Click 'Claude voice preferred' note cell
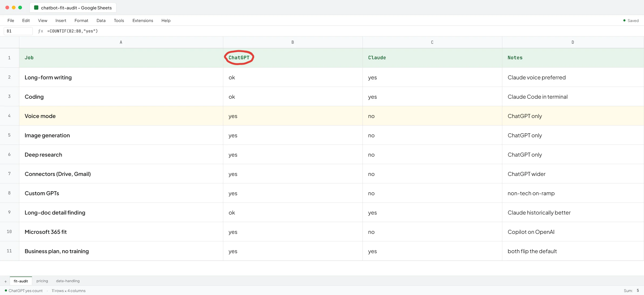Image resolution: width=644 pixels, height=295 pixels. point(573,77)
